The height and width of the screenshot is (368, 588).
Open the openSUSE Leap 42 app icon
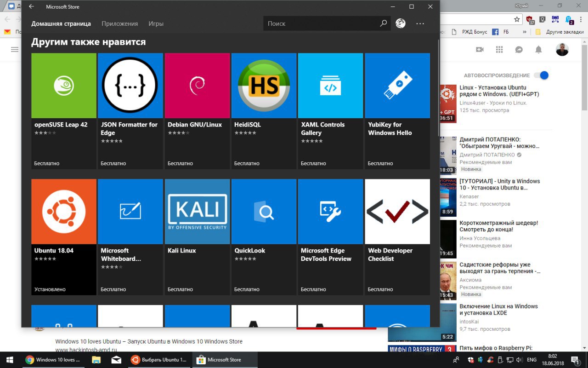64,86
